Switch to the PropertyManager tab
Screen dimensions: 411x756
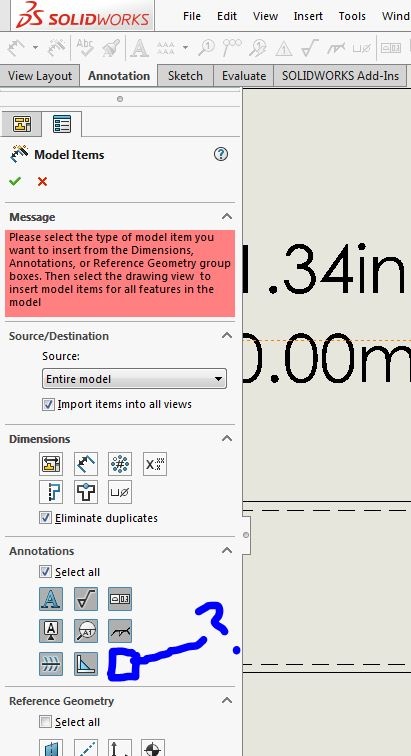[62, 124]
